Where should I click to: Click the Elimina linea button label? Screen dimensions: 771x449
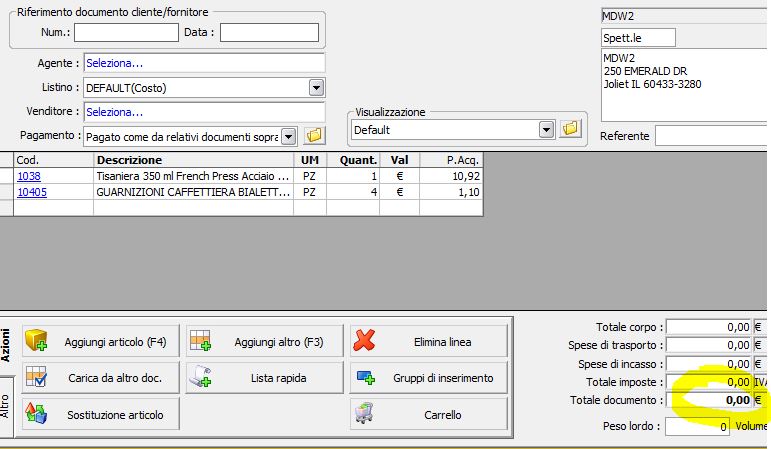pos(443,342)
